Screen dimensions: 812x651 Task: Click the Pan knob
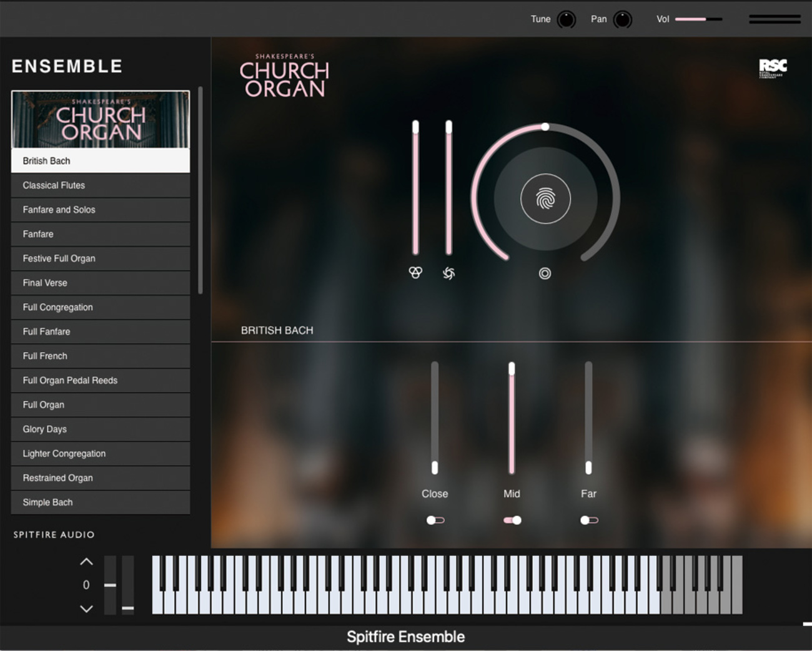click(622, 19)
